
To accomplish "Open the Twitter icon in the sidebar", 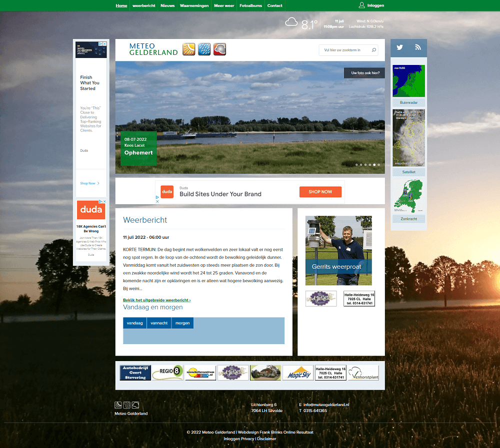I will coord(399,47).
